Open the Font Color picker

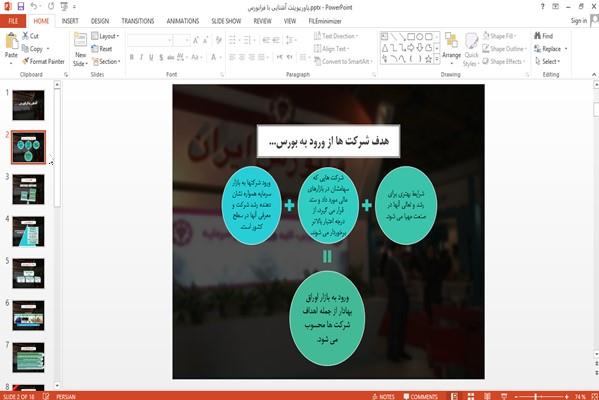tap(214, 57)
